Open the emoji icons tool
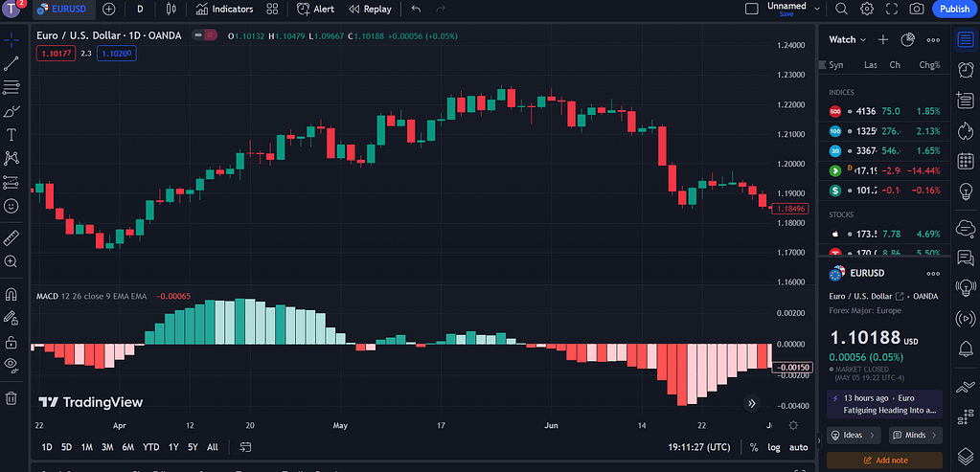This screenshot has width=980, height=472. point(11,206)
